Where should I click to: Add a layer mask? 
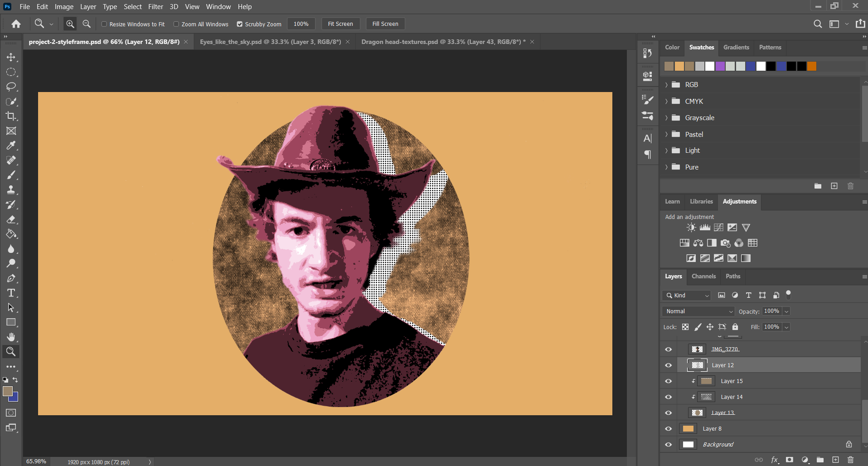click(x=790, y=460)
